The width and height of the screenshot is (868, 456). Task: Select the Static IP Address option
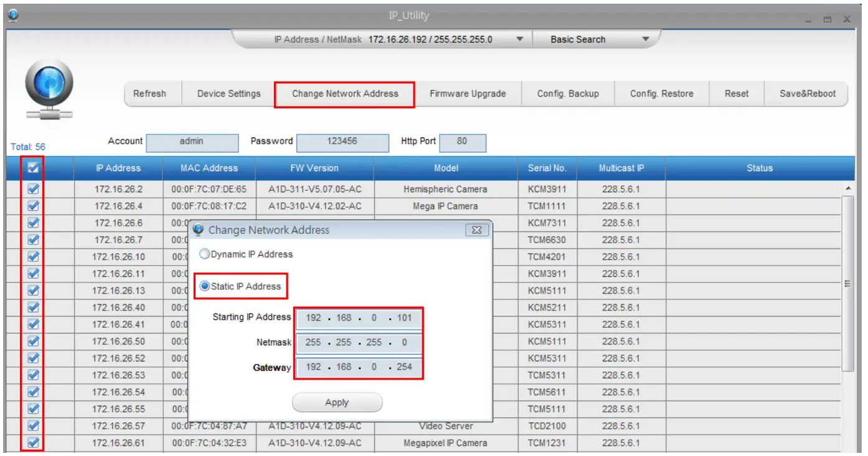[x=204, y=286]
